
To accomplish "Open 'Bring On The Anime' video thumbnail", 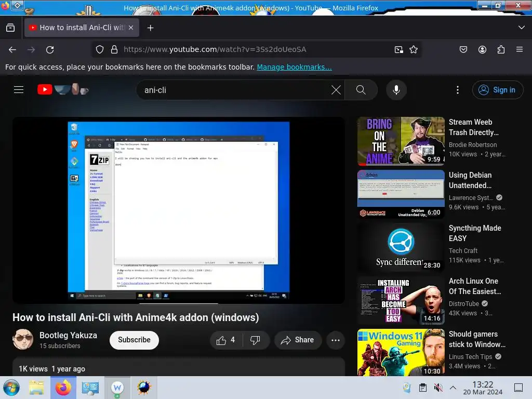I will [401, 141].
